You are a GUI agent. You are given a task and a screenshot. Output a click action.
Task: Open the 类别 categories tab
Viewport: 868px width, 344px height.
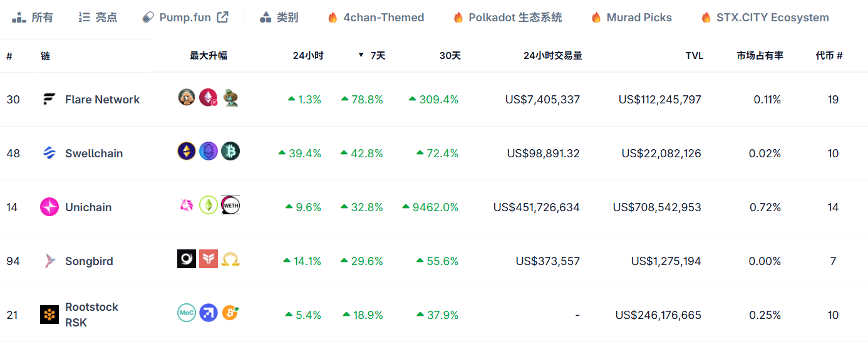[x=279, y=18]
